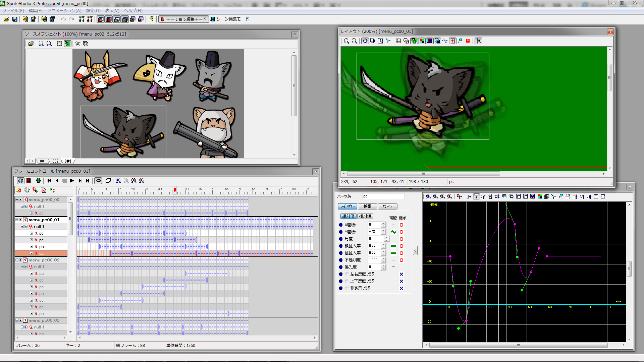Viewport: 644px width, 362px height.
Task: Select the レイアウト tab in attribute panel
Action: click(347, 206)
